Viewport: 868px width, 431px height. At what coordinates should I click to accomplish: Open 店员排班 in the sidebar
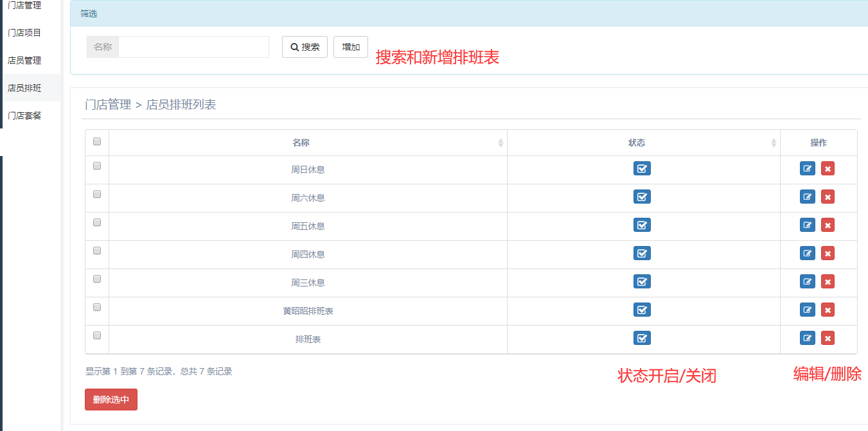pyautogui.click(x=30, y=88)
